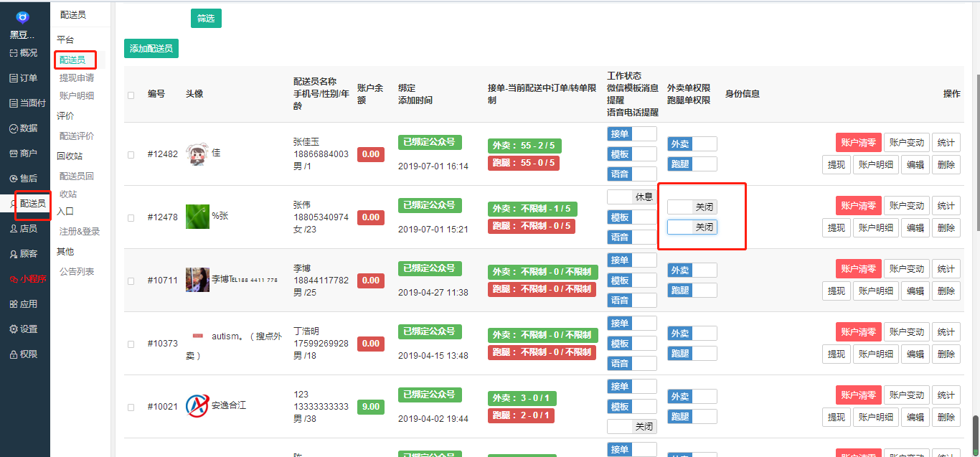Click the green 筛选 filter button

tap(206, 19)
